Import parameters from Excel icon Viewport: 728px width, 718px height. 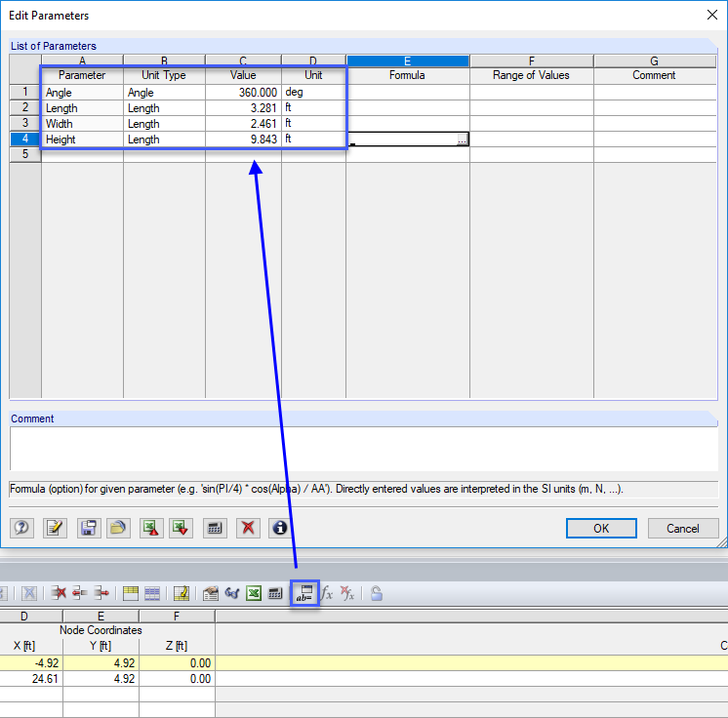coord(182,528)
